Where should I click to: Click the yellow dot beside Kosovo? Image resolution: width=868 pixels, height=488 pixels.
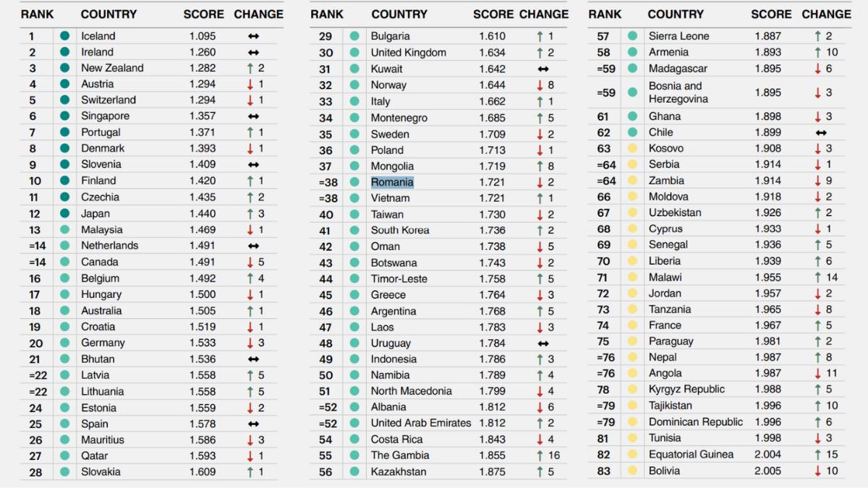(x=633, y=149)
